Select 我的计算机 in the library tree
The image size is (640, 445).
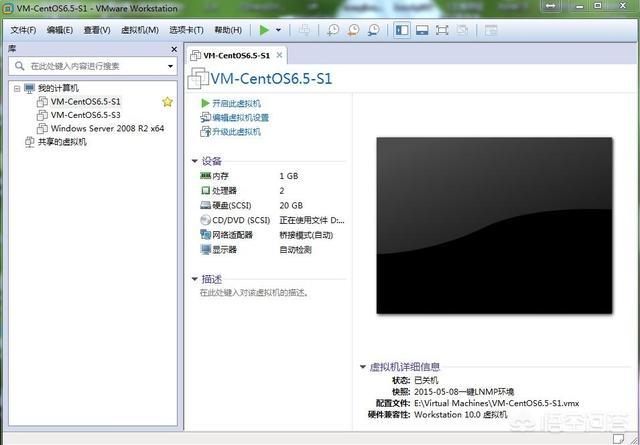58,88
